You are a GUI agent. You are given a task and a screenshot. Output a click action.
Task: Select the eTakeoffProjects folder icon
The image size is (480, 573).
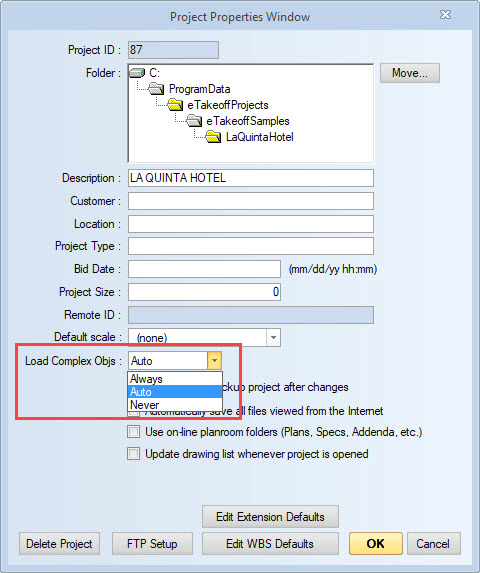[175, 105]
